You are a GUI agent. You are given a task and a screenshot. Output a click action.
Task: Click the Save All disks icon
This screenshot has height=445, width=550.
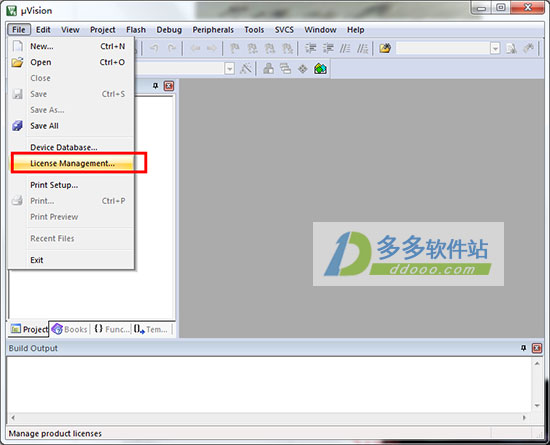click(17, 126)
